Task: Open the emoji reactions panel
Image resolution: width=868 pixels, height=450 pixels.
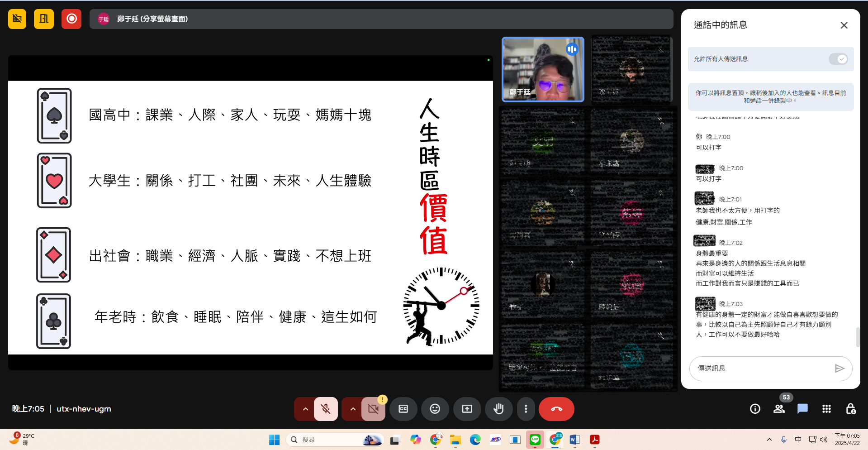Action: [x=435, y=409]
